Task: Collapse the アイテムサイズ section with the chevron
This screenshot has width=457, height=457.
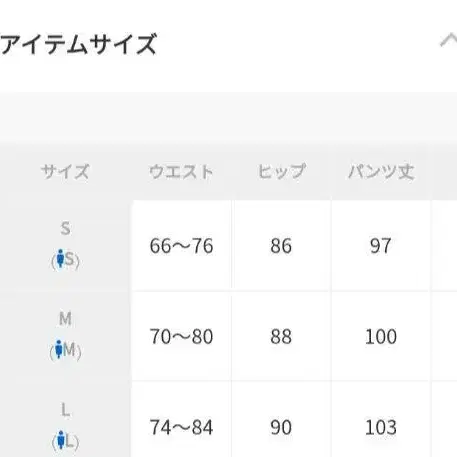Action: [449, 40]
